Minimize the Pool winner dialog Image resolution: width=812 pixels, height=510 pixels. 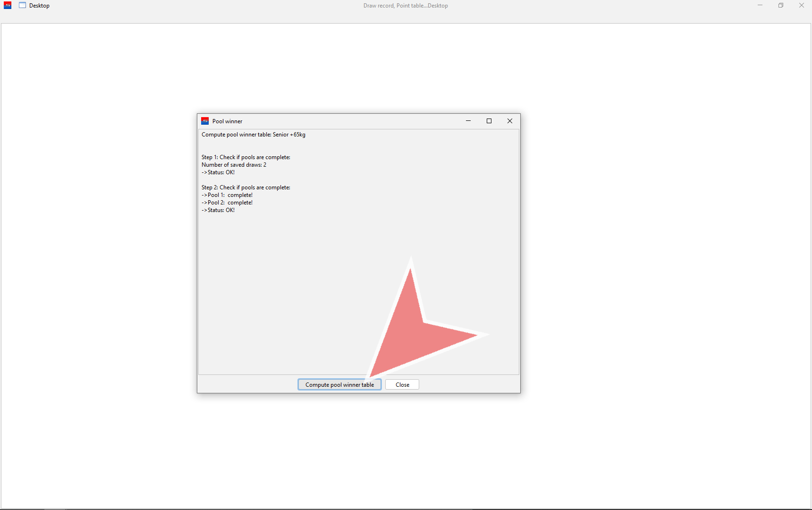click(468, 121)
